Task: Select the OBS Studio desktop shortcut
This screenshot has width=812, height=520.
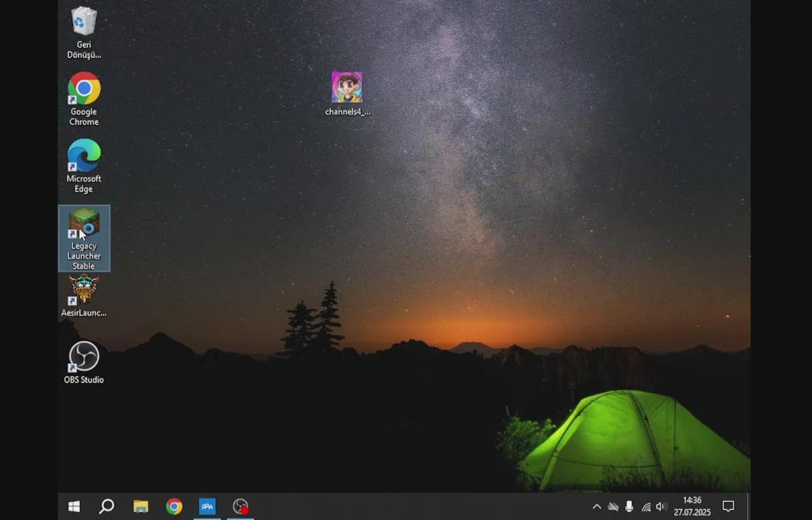Action: (84, 363)
